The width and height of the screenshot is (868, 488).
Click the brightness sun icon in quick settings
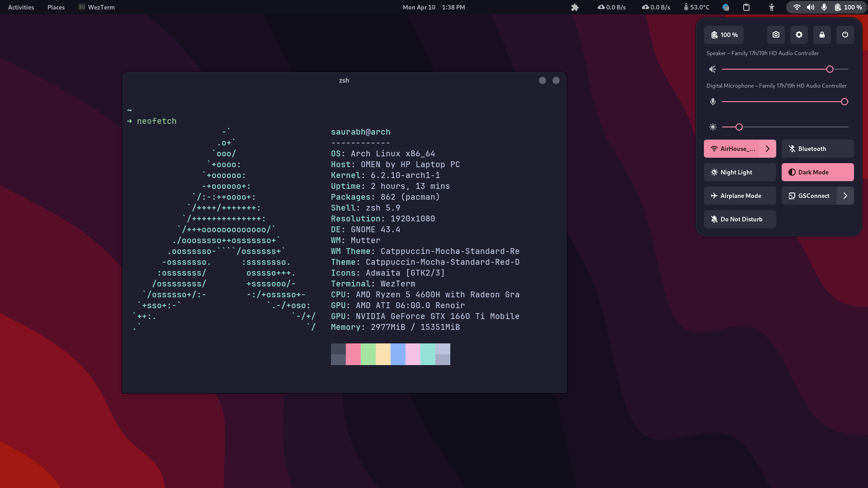tap(713, 127)
